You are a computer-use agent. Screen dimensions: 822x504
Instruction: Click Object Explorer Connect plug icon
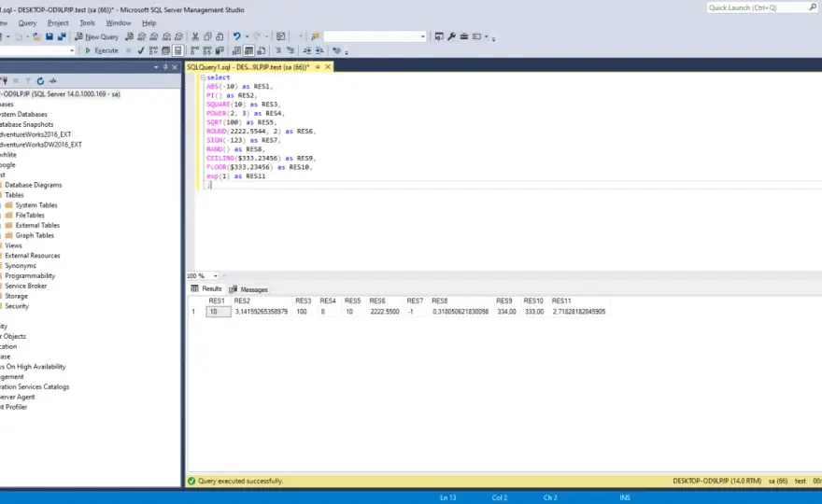click(x=4, y=80)
